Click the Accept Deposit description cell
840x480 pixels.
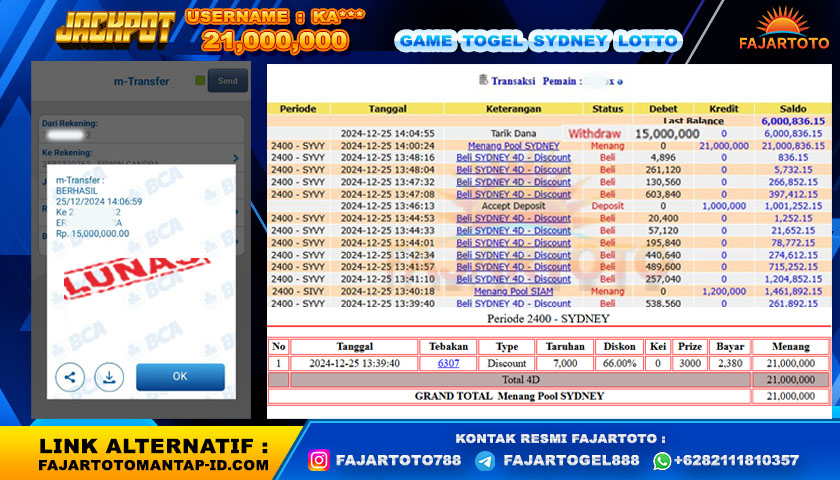pos(513,206)
